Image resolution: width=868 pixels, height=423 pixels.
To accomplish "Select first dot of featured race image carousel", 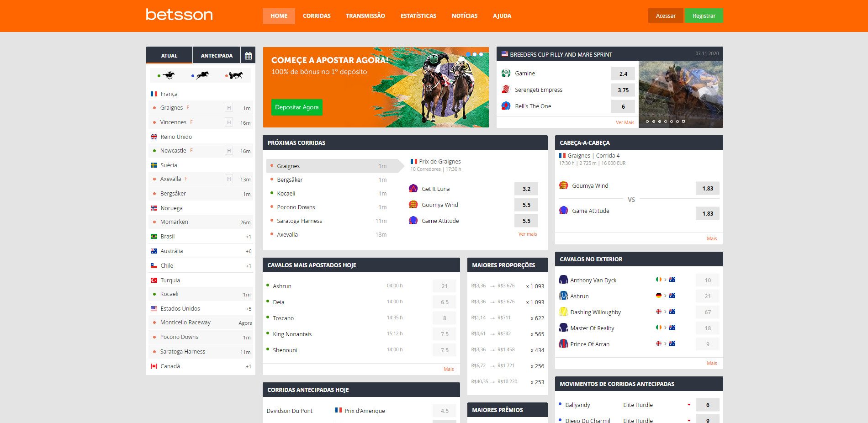I will point(647,122).
